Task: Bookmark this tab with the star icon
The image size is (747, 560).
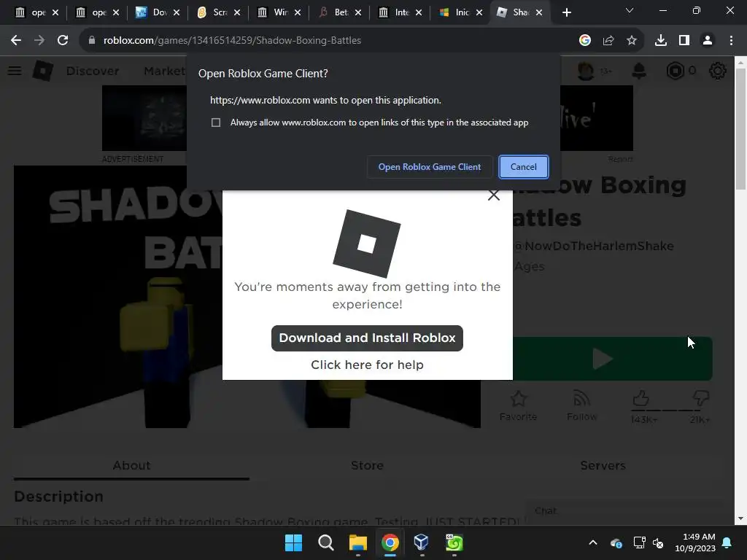Action: (631, 41)
